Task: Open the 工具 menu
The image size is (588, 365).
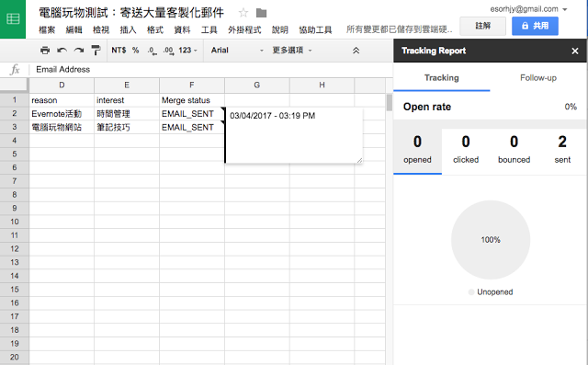Action: pyautogui.click(x=209, y=30)
